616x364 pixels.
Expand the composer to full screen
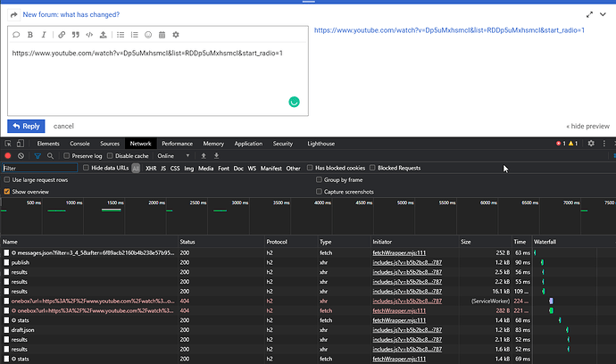(589, 14)
